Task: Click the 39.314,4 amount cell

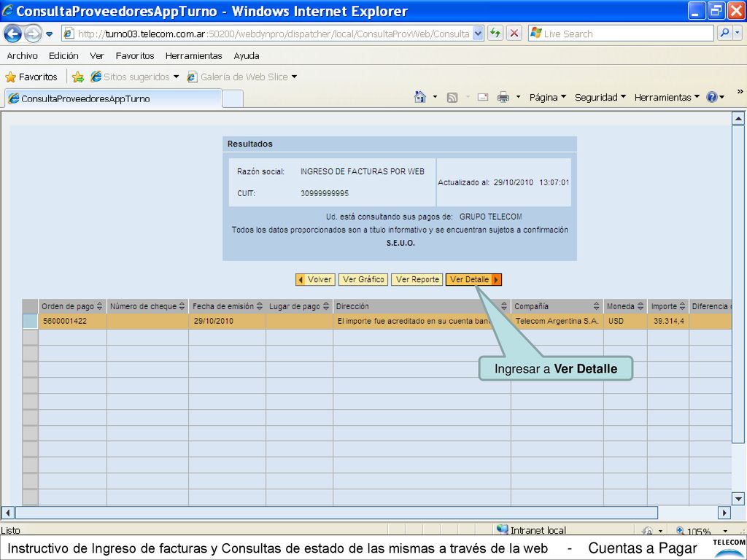Action: [x=668, y=321]
